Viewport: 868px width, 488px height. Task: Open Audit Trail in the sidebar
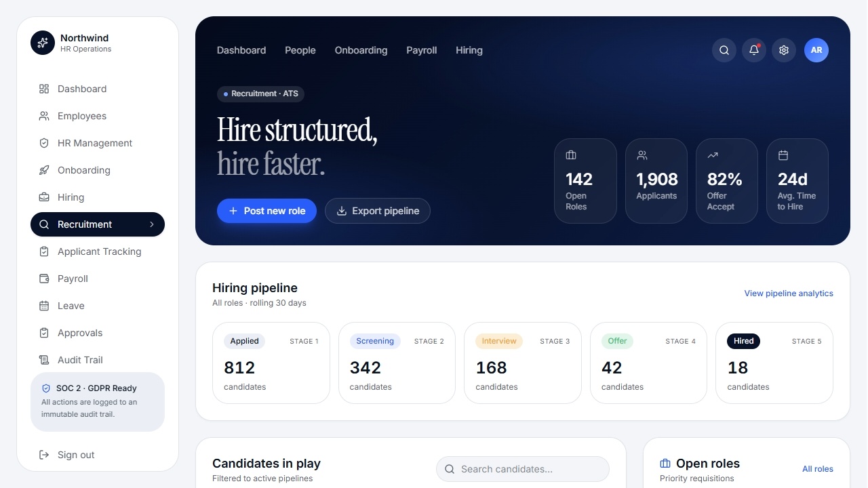tap(98, 360)
